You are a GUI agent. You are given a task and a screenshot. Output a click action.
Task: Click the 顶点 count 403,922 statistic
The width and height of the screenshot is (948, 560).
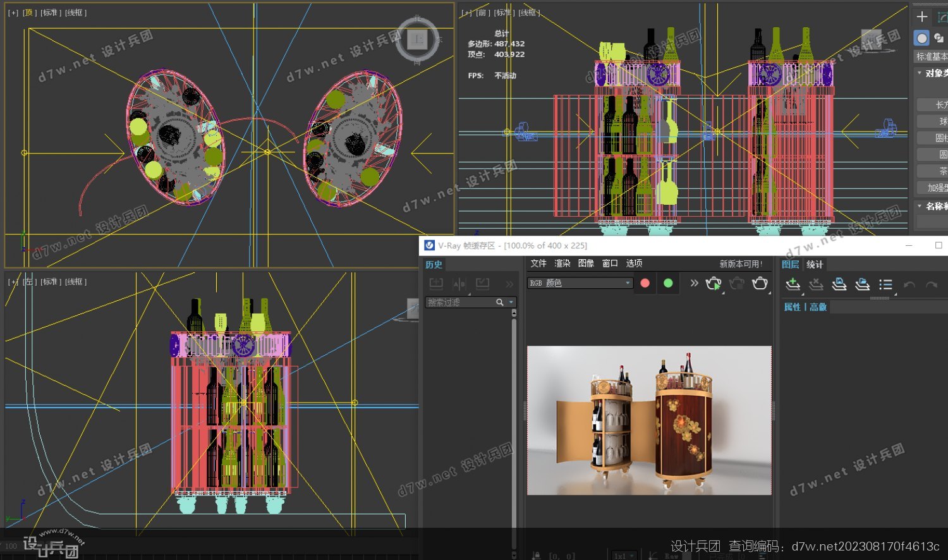click(496, 54)
